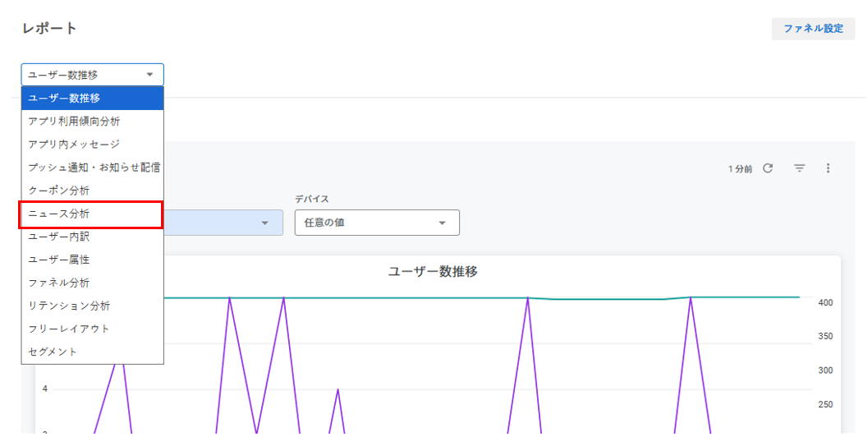Select ユーザー数推移 in the report list

93,98
